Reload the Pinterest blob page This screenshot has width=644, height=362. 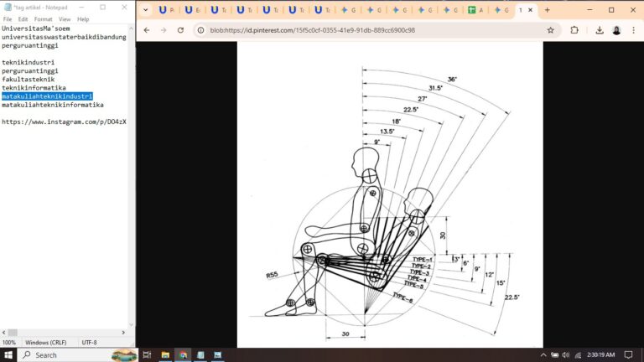click(180, 30)
